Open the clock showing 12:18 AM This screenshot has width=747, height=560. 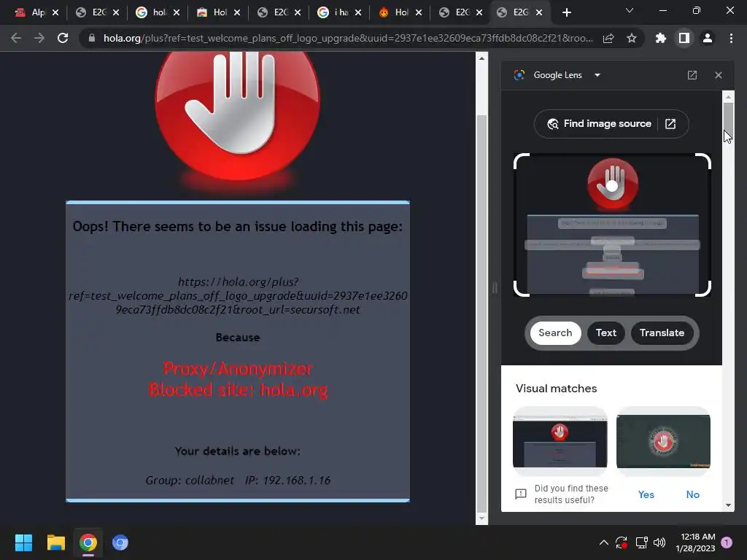click(x=695, y=542)
